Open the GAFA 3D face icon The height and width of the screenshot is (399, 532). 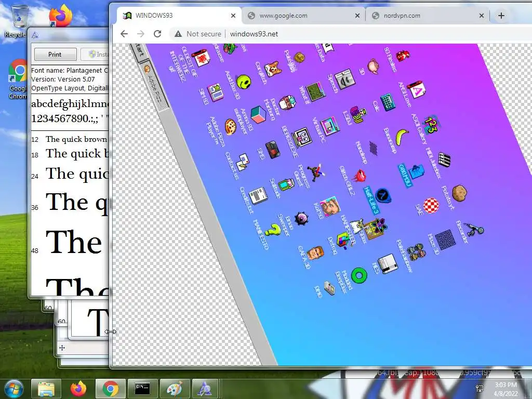point(315,253)
